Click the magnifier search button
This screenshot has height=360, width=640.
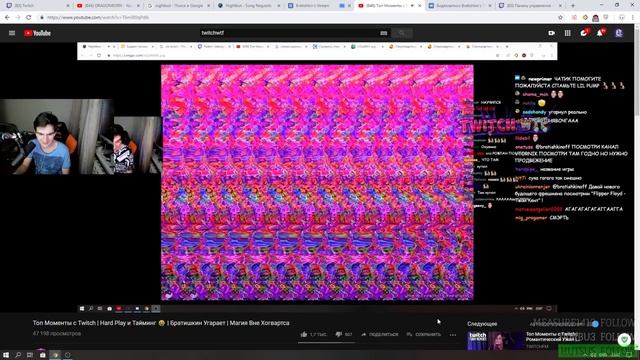tap(402, 33)
